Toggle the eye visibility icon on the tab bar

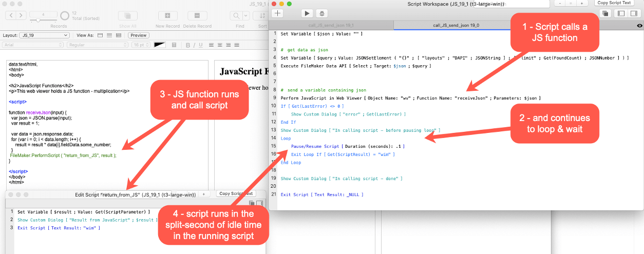(639, 25)
